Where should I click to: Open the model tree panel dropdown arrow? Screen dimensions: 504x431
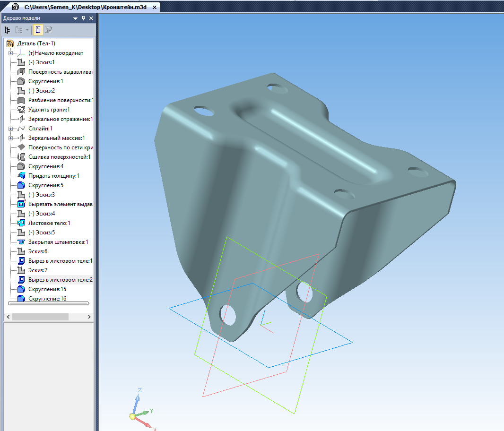coord(75,18)
